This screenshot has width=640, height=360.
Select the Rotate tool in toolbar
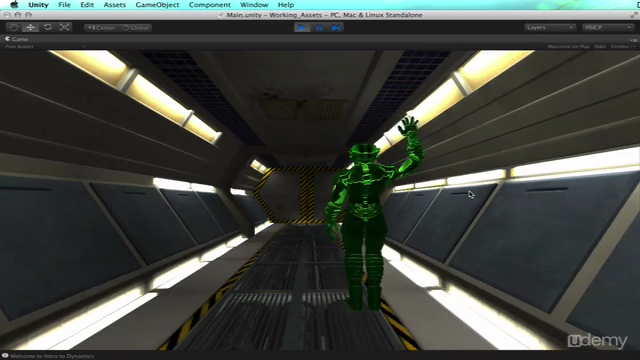point(48,27)
